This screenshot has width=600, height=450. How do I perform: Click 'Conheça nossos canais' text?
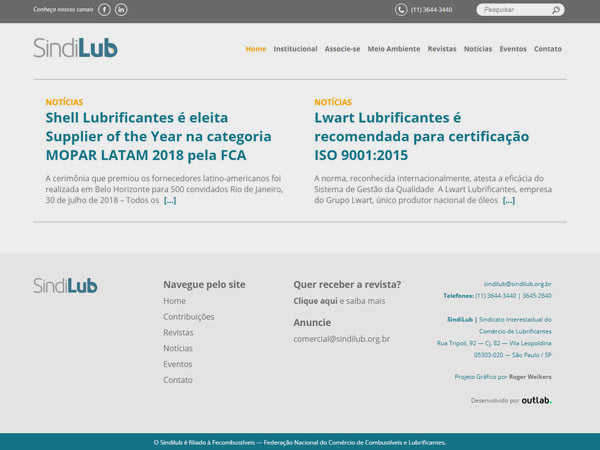[x=63, y=10]
